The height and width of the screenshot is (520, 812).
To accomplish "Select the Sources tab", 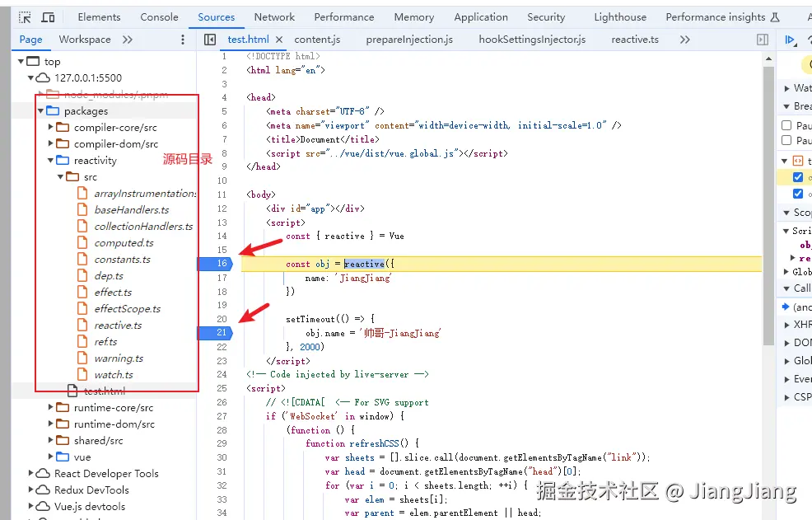I will 216,17.
